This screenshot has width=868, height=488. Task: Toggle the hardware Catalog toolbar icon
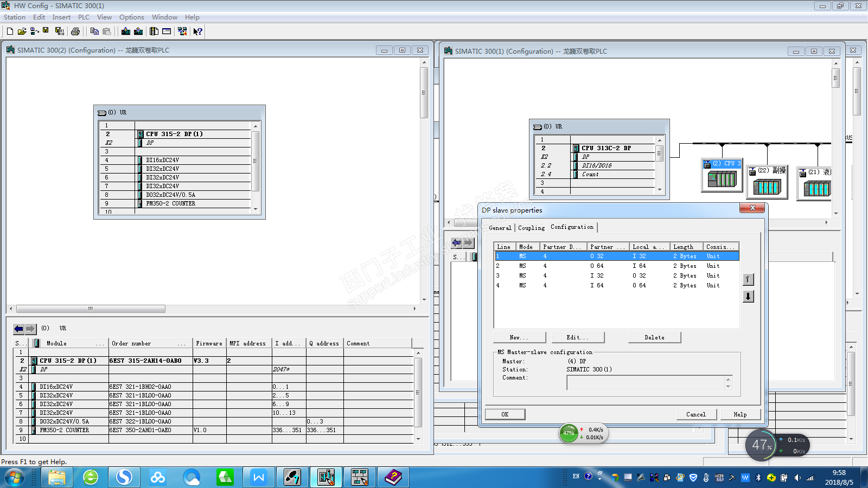click(x=154, y=31)
